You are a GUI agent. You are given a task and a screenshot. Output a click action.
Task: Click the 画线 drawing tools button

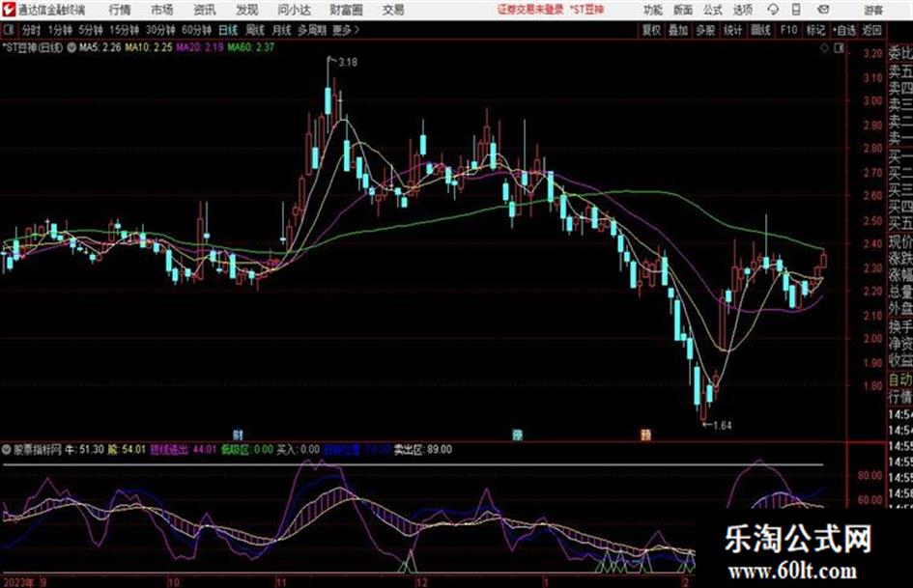point(760,30)
